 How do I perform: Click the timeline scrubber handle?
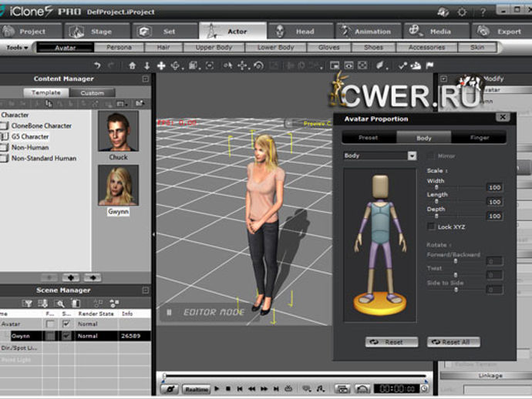tap(164, 376)
